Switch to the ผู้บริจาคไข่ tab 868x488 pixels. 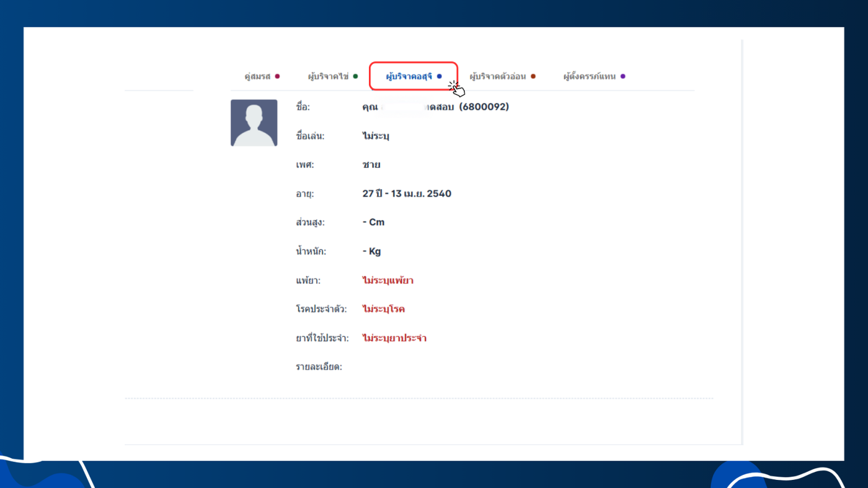point(332,76)
